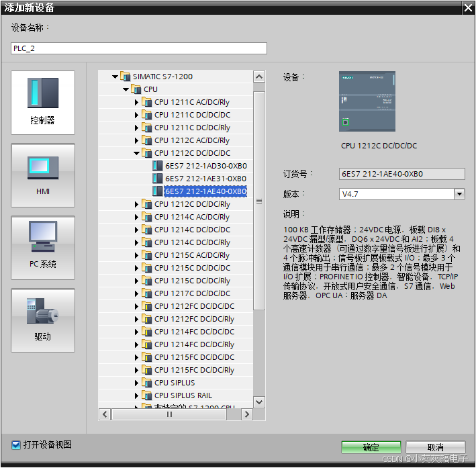
Task: Click folder icon of CPU 1215FC DC/DC/Rly
Action: [x=146, y=370]
